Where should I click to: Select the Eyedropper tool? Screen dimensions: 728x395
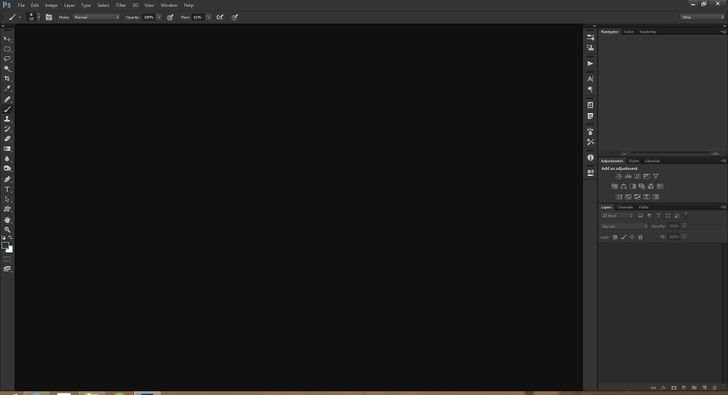(7, 89)
